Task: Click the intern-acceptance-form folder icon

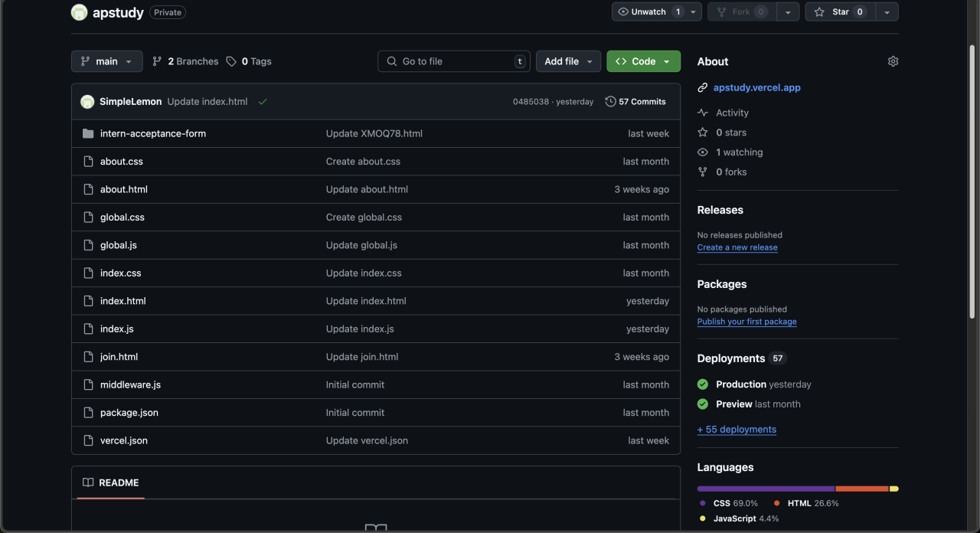Action: tap(88, 133)
